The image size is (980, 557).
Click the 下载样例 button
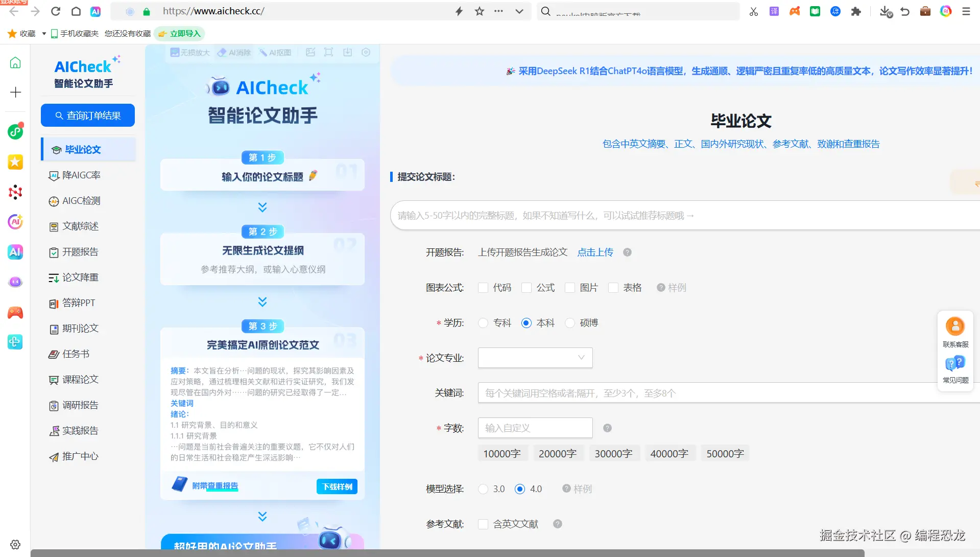click(337, 486)
